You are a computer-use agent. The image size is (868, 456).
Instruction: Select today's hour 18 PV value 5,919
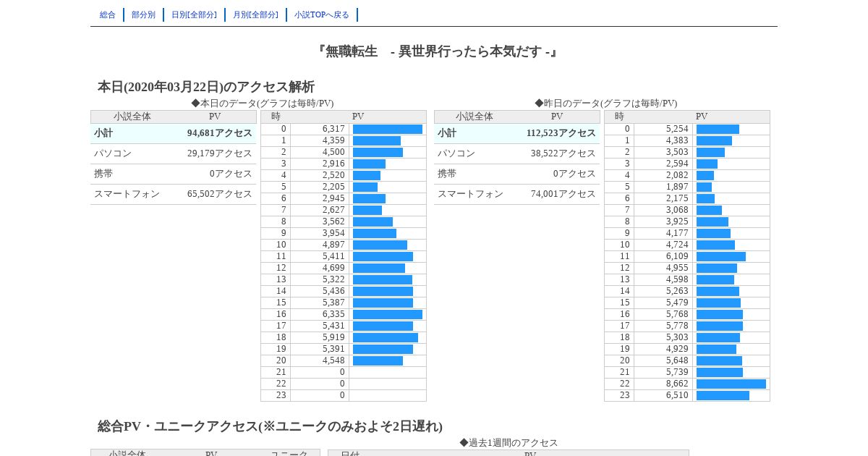point(333,337)
